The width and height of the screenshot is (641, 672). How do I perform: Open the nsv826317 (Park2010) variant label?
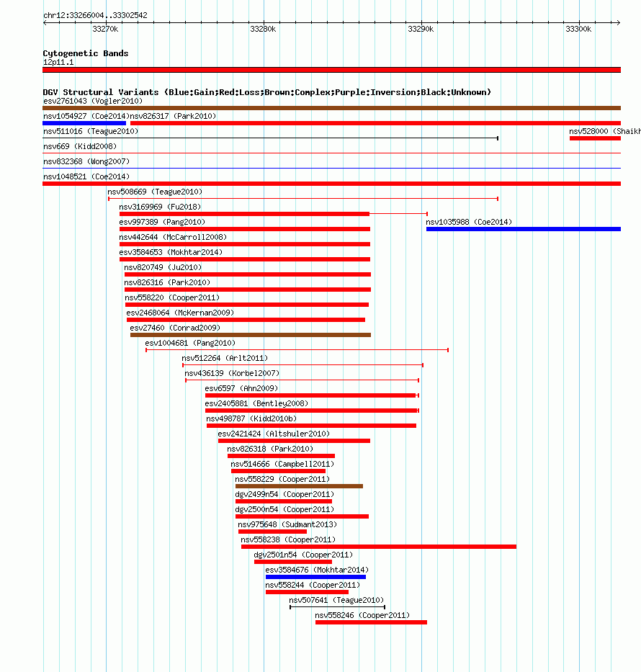pos(173,116)
